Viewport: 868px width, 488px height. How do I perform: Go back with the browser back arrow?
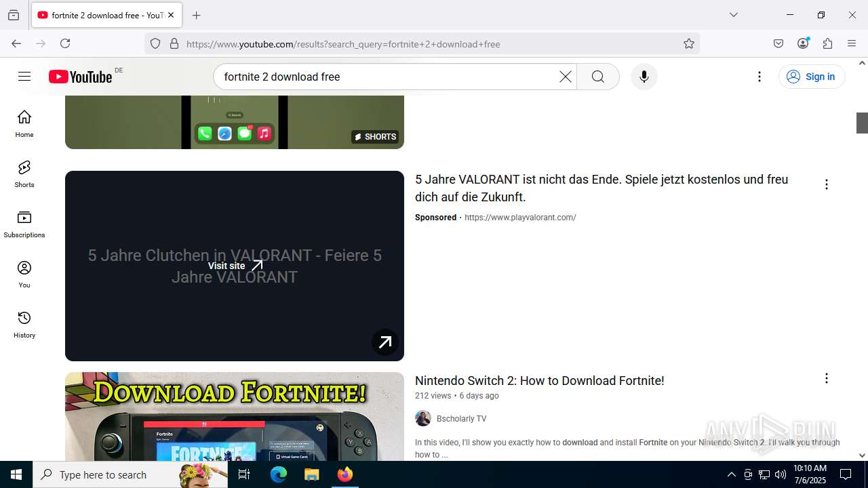16,43
